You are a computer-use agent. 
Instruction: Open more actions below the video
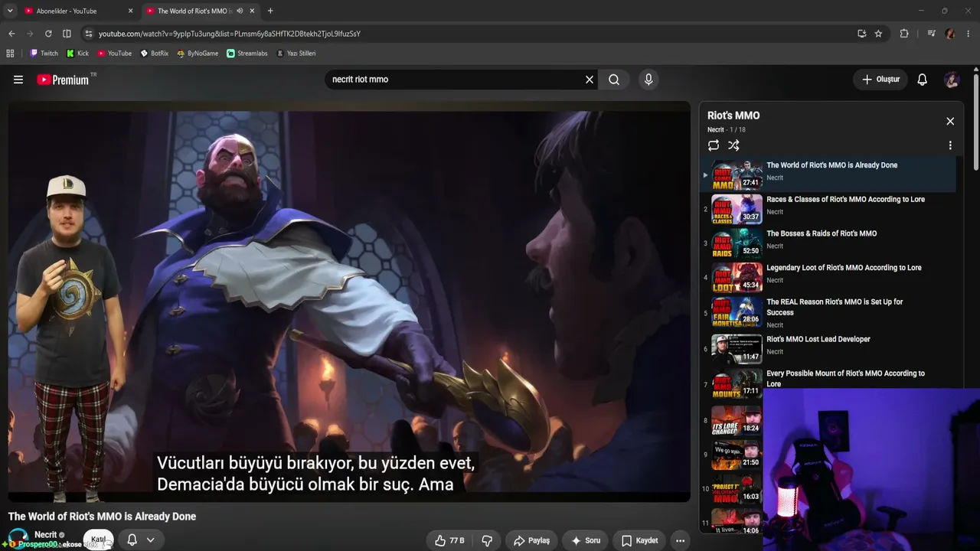680,540
